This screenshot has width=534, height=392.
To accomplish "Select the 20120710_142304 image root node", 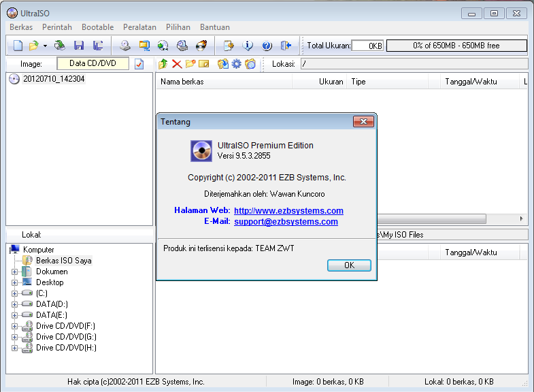I will point(54,79).
